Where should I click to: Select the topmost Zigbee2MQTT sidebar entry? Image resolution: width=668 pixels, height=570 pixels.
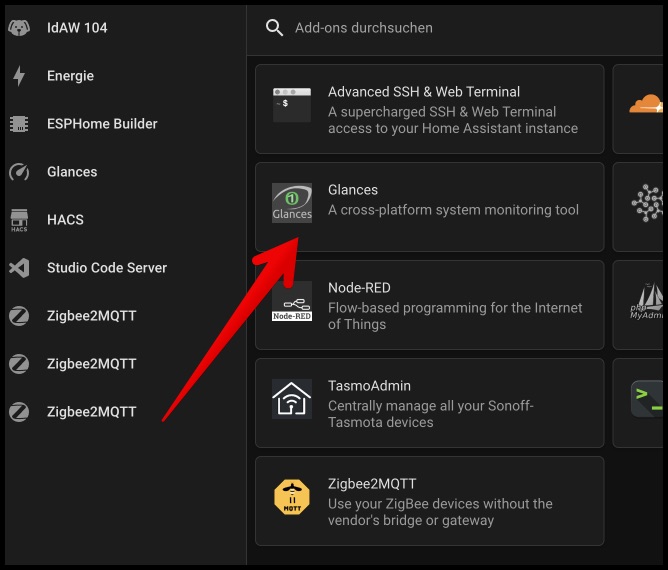pyautogui.click(x=91, y=316)
